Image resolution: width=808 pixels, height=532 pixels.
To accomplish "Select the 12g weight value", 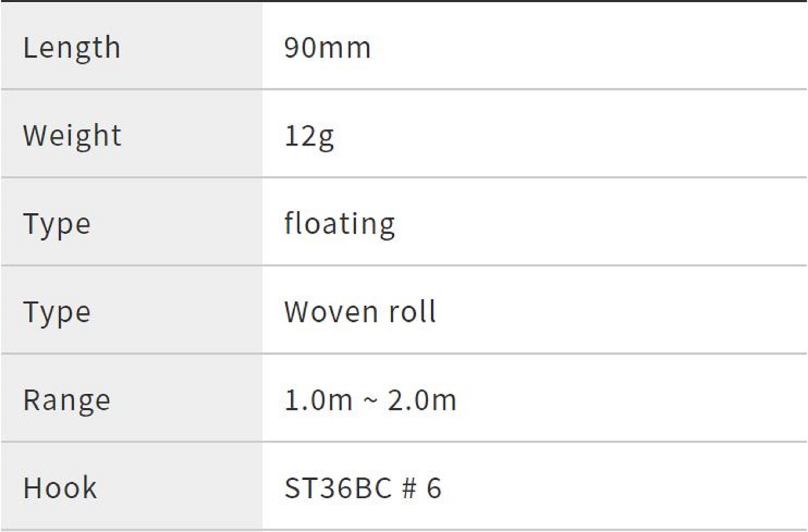I will tap(309, 136).
